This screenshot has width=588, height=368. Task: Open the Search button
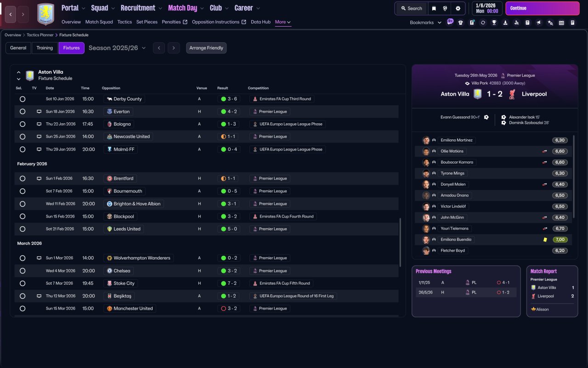411,8
